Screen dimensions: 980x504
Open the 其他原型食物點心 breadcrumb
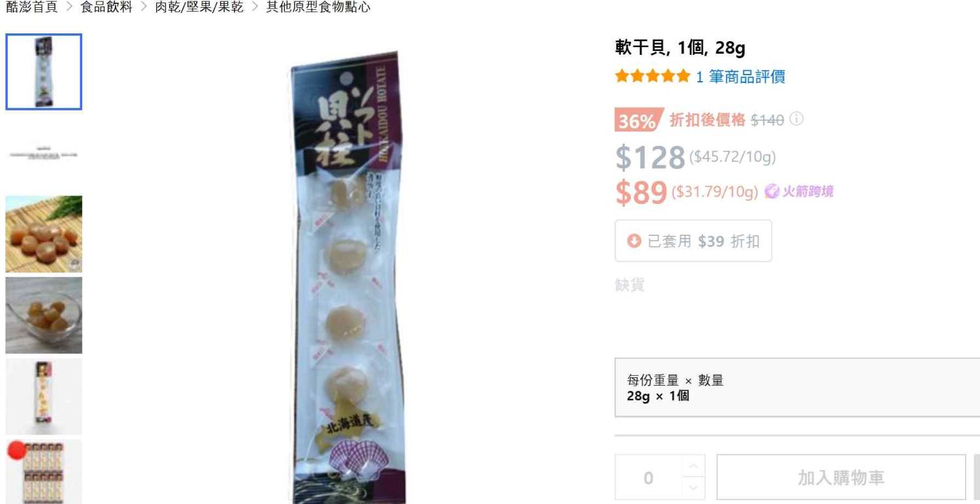pyautogui.click(x=318, y=7)
